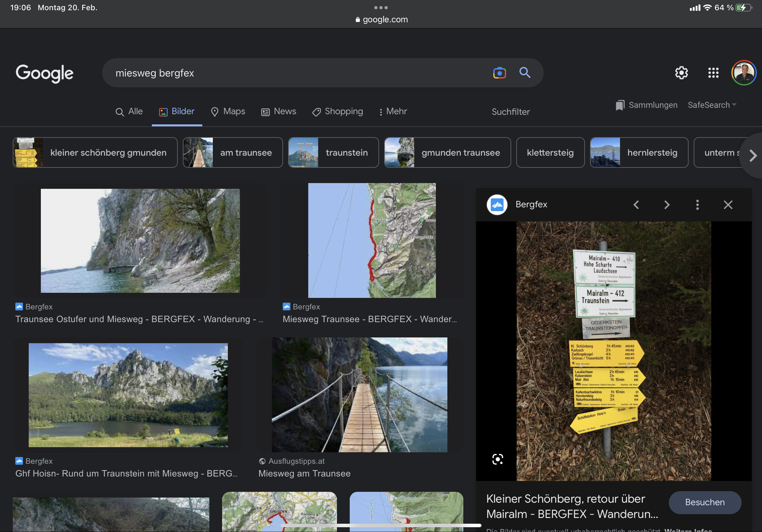This screenshot has height=532, width=762.
Task: Select the klettersteig suggestion chip
Action: [x=550, y=152]
